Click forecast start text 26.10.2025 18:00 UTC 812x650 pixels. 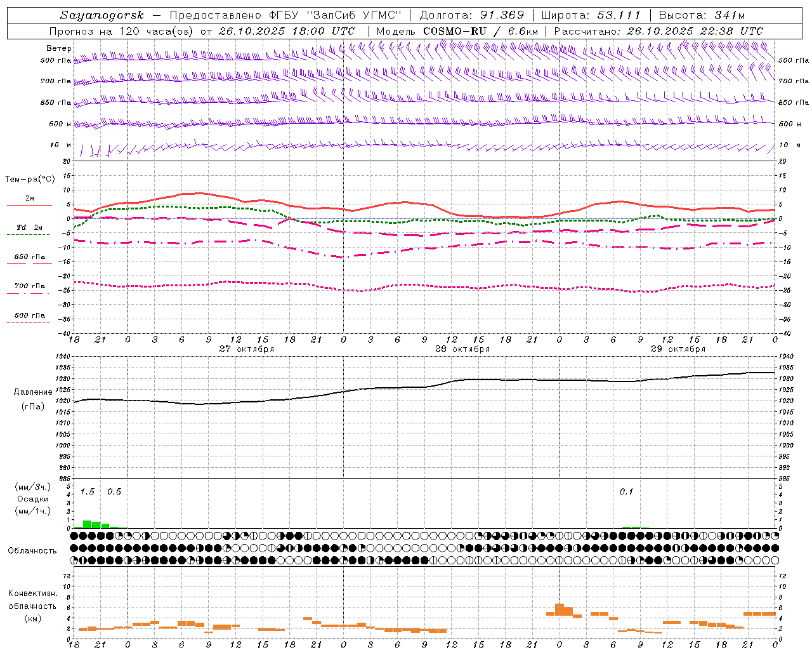coord(286,31)
